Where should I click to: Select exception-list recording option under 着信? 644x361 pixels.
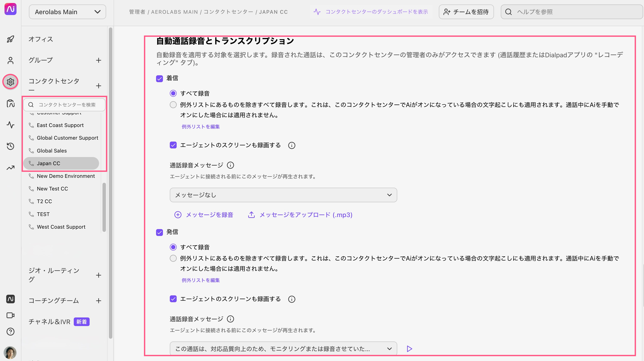click(173, 105)
